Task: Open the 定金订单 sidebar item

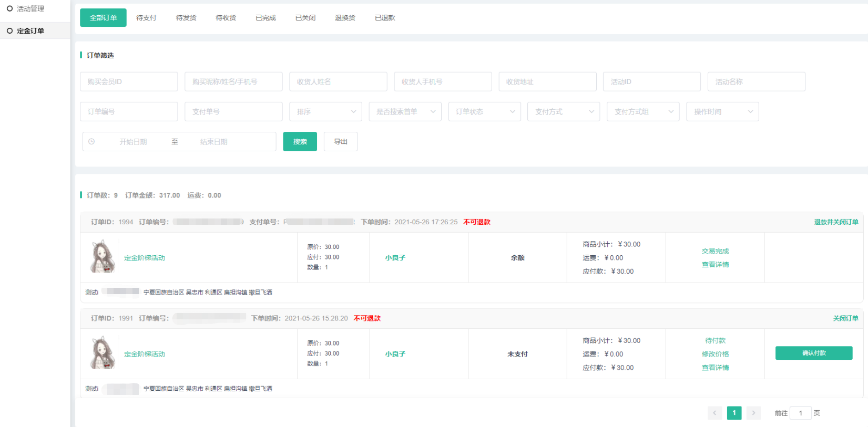Action: (x=30, y=31)
